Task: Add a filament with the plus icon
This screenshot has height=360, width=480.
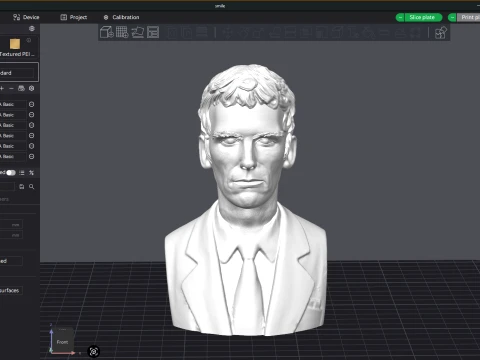Action: [x=2, y=88]
